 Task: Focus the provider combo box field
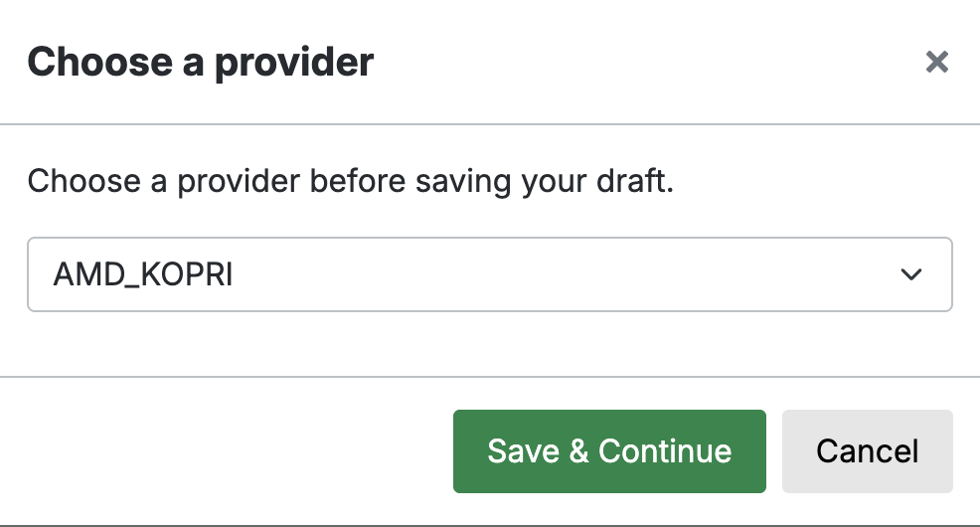pyautogui.click(x=489, y=274)
